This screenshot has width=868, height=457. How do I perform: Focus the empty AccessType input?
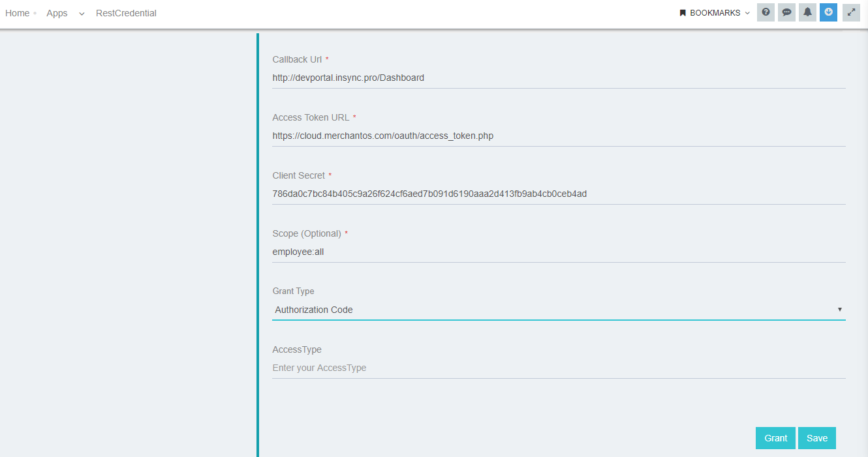tap(457, 368)
